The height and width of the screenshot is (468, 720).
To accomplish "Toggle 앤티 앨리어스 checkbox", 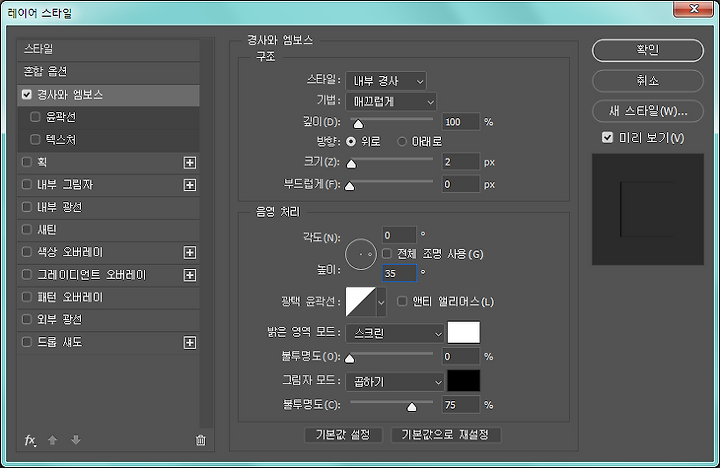I will click(x=402, y=301).
